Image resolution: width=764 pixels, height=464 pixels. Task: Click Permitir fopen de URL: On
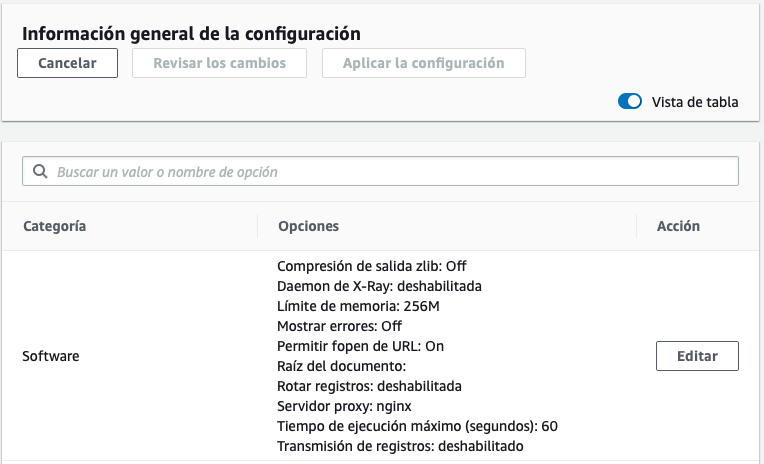pos(360,346)
